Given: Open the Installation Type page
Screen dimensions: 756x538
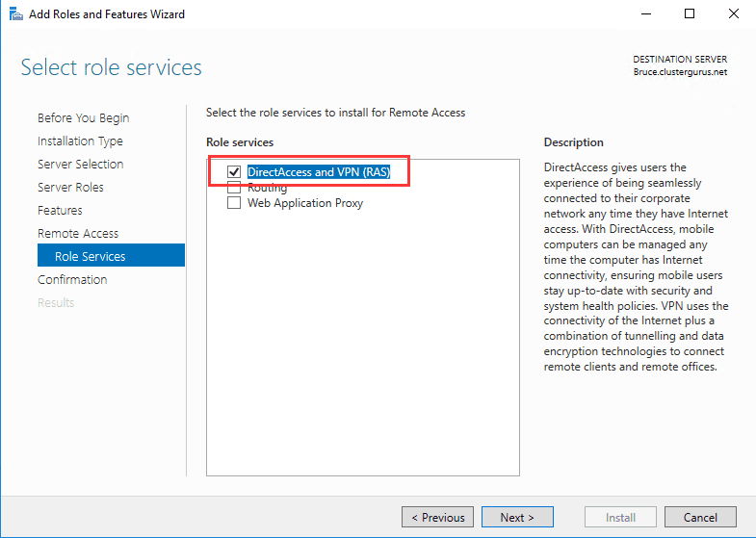Looking at the screenshot, I should [80, 141].
